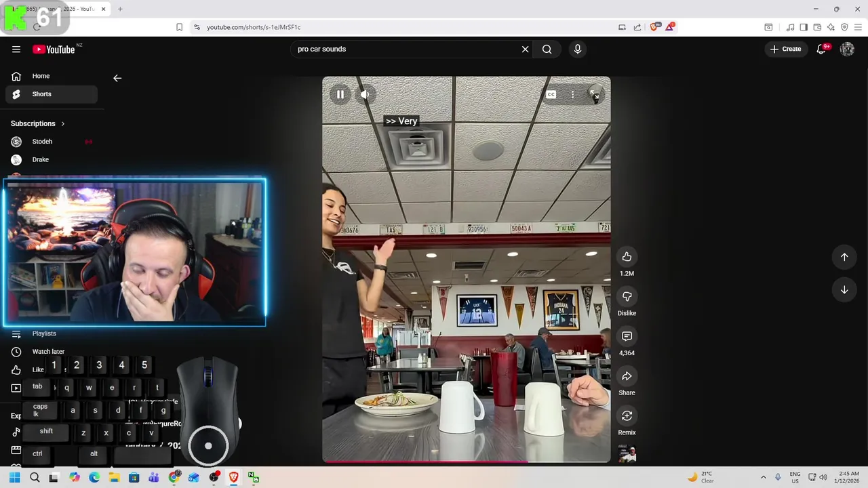Open the Create button
The width and height of the screenshot is (868, 488).
point(785,49)
